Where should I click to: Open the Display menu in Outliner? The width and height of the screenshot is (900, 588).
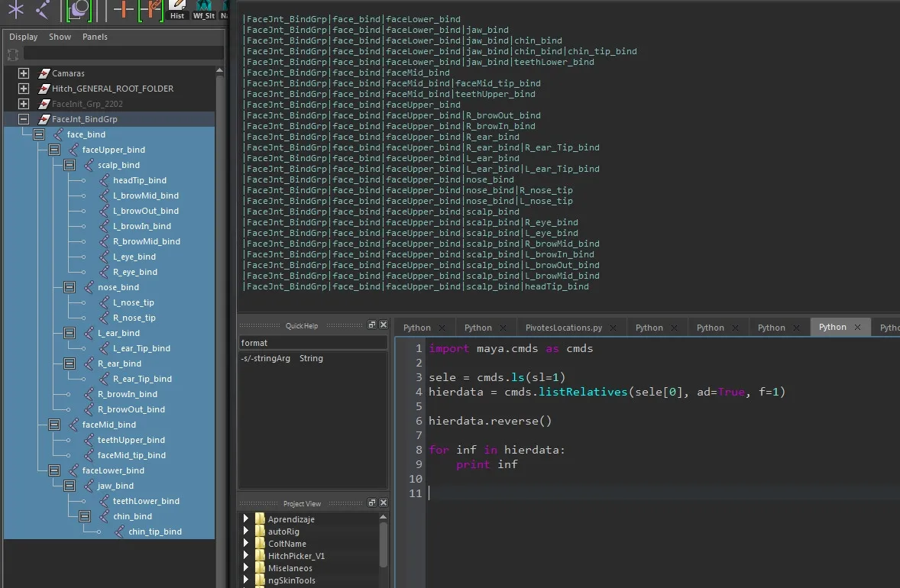24,37
